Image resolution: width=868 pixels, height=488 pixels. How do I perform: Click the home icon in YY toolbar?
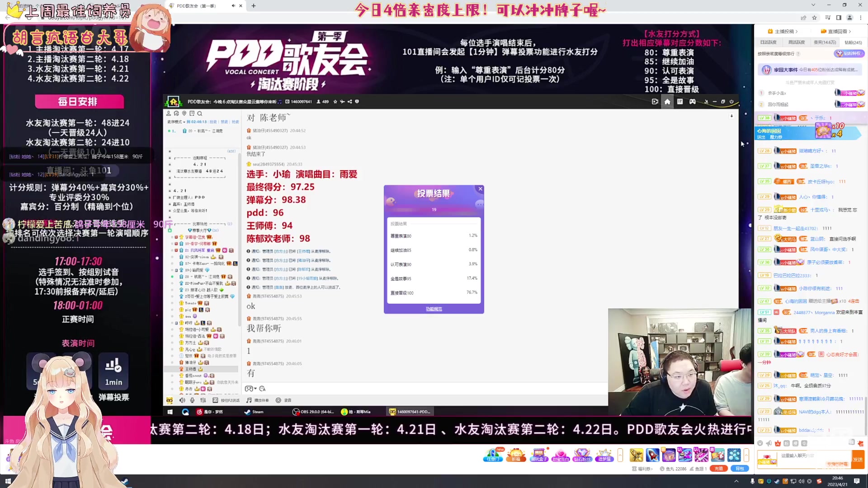tap(667, 102)
